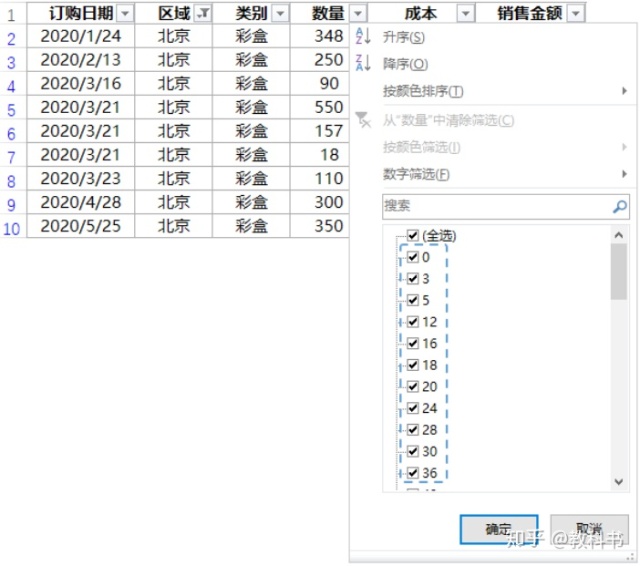Viewport: 640px width, 566px height.
Task: Click the list scrollbar down arrow
Action: [619, 482]
